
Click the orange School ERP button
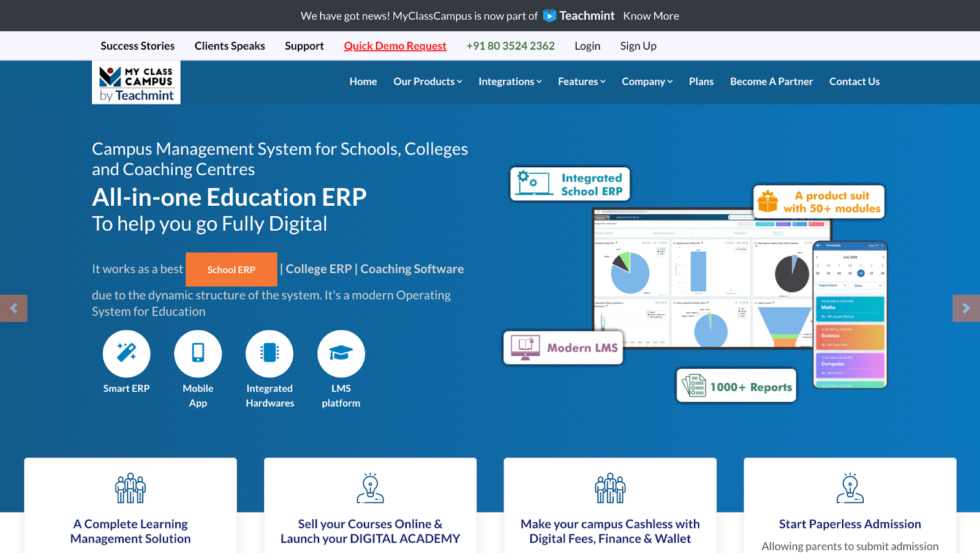tap(232, 269)
